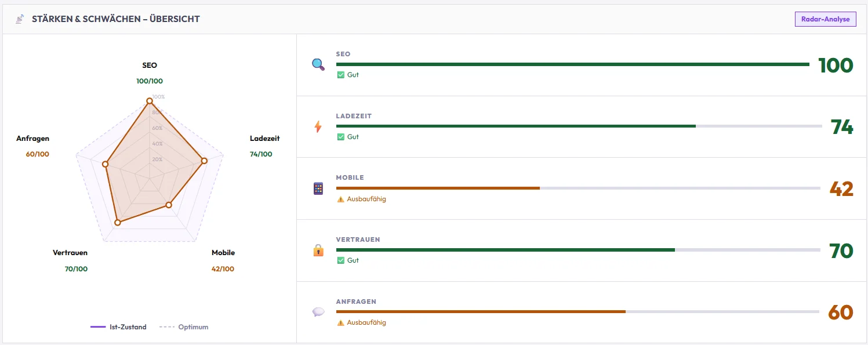Click the SEO heading in score list
Image resolution: width=868 pixels, height=345 pixels.
point(343,54)
